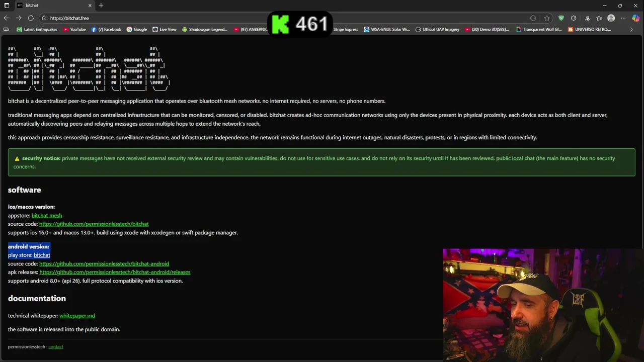Open the permissionlesstech/bitchat GitHub link
Image resolution: width=644 pixels, height=362 pixels.
click(94, 224)
